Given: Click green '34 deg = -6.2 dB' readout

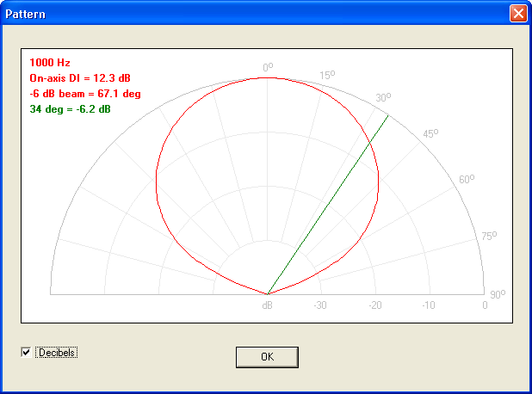Looking at the screenshot, I should (71, 109).
